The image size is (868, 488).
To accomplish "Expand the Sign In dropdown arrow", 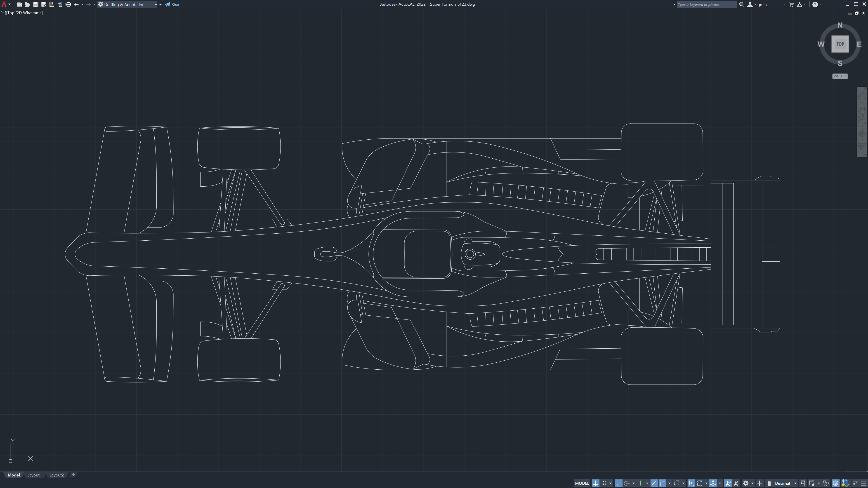I will 784,4.
